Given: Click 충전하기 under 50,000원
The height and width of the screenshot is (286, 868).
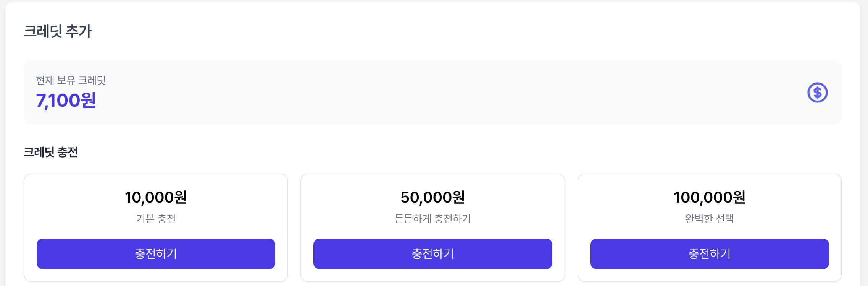Looking at the screenshot, I should coord(432,254).
